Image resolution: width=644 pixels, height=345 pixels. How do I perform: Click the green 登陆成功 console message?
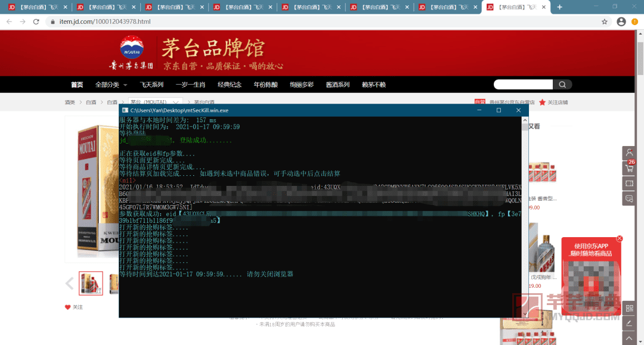click(x=205, y=140)
